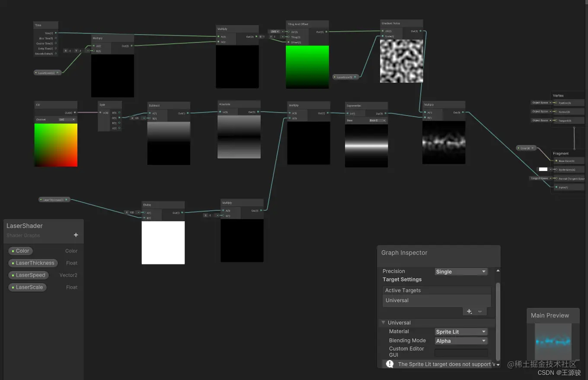Click the warning exclamation icon in Graph Inspector
588x380 pixels.
tap(390, 364)
